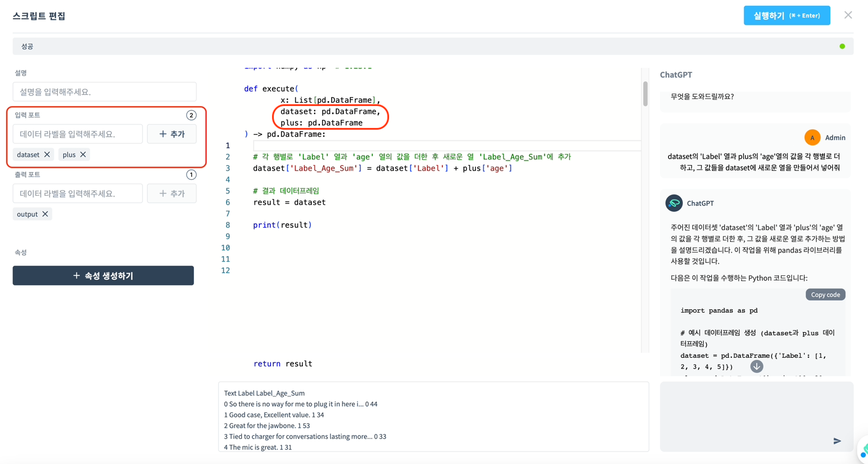Click the output port label text field
Screen dimensions: 868x464
tap(77, 193)
